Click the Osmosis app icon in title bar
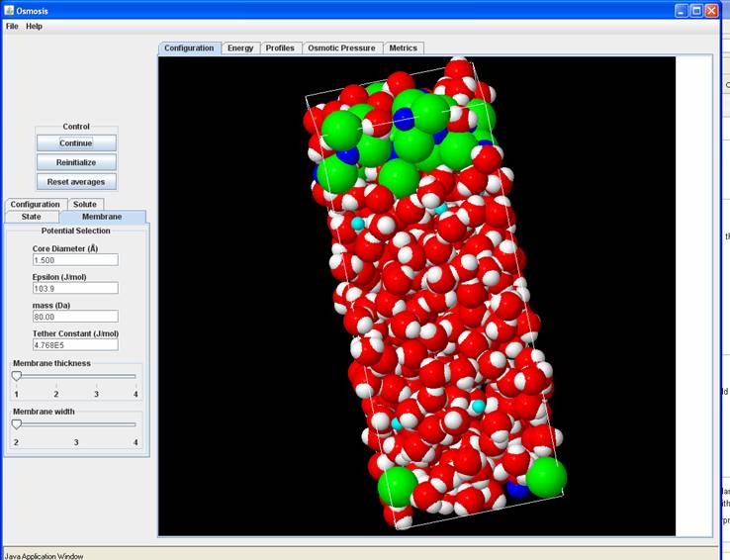 tap(9, 10)
